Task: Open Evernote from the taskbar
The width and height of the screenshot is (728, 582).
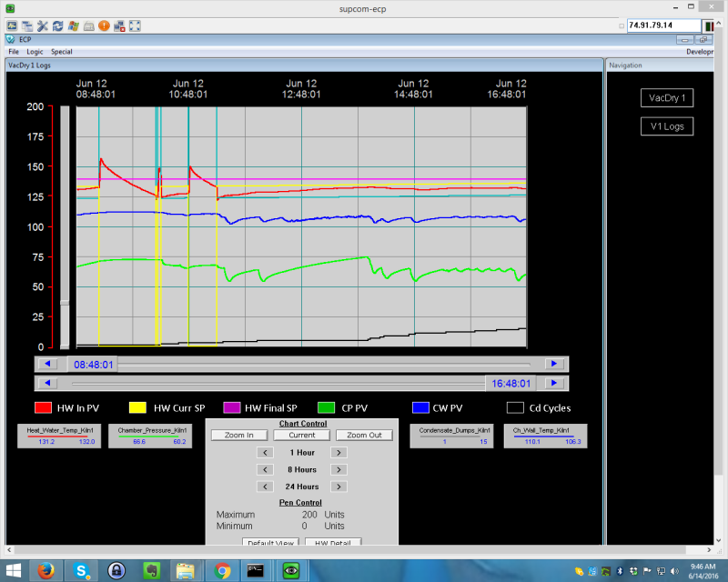Action: pos(152,570)
